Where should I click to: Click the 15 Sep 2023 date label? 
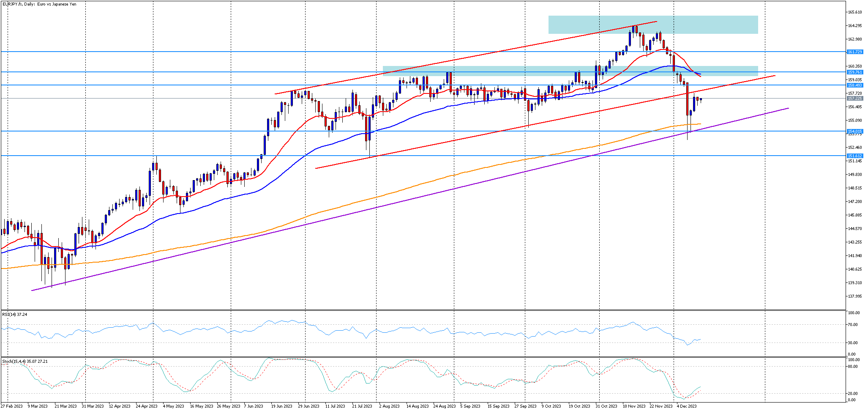pyautogui.click(x=498, y=406)
